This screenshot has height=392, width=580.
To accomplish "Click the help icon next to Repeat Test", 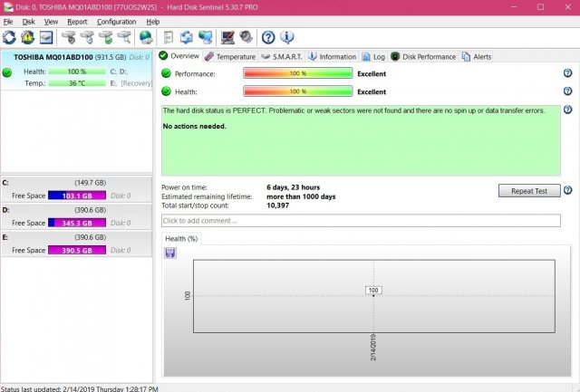I will coord(567,190).
